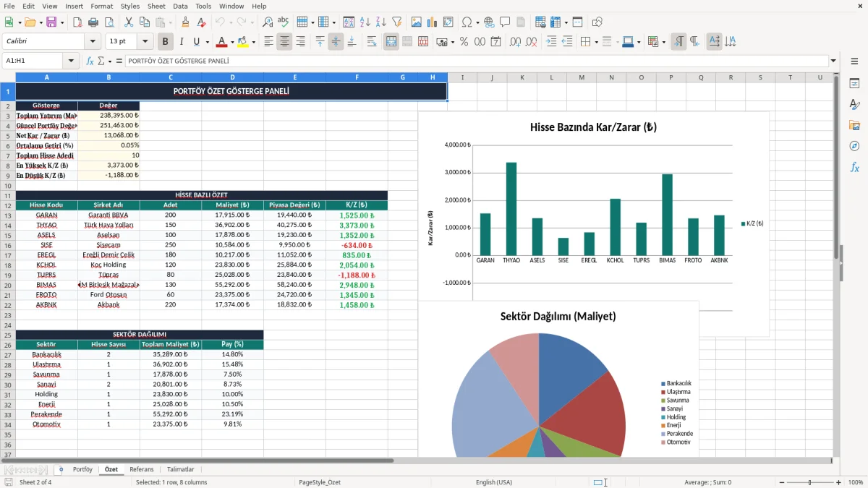Click column F header
The height and width of the screenshot is (488, 868).
(x=357, y=77)
